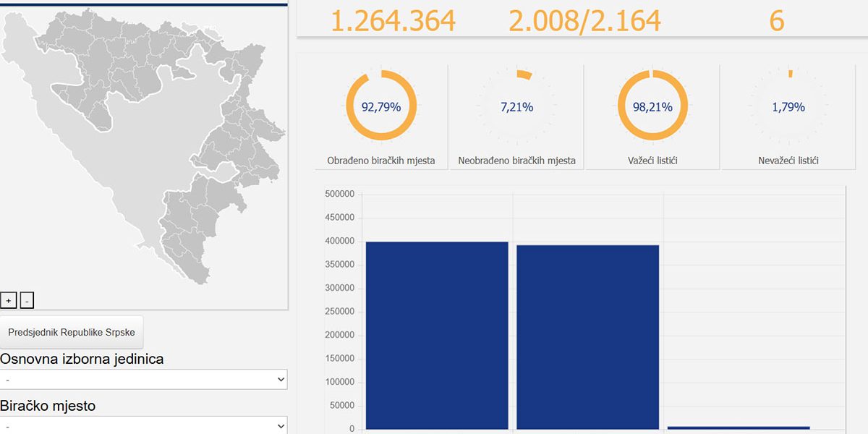Click the 500000 y-axis label
This screenshot has width=868, height=434.
coord(340,194)
